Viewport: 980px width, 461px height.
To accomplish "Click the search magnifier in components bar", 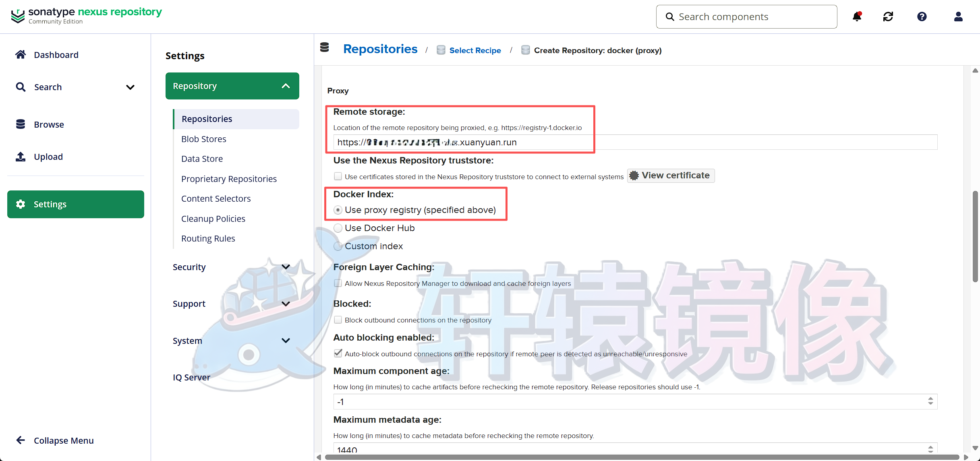I will click(670, 17).
